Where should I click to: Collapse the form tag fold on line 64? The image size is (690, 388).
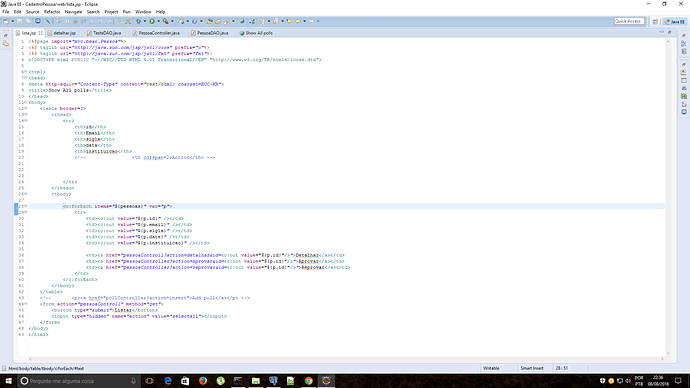[26, 304]
